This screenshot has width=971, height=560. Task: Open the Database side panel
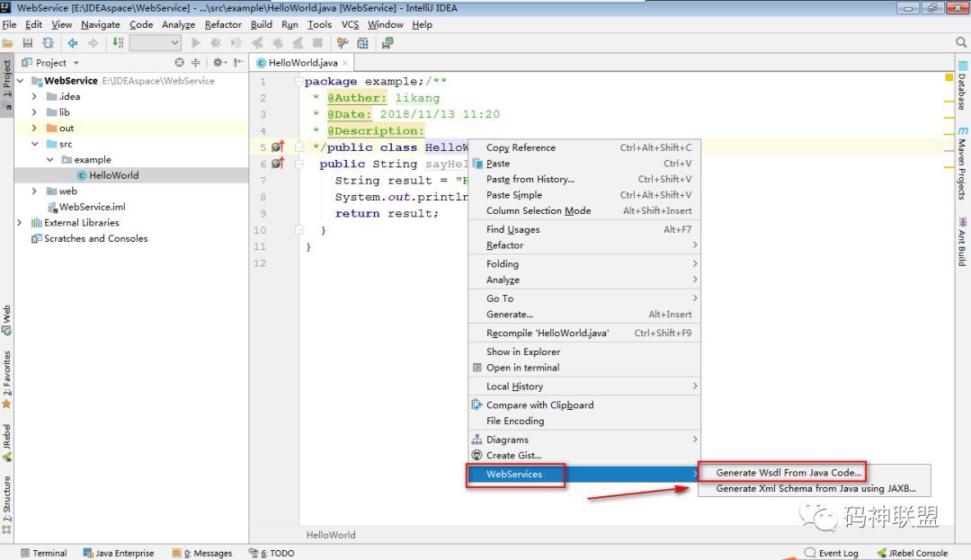(x=962, y=85)
